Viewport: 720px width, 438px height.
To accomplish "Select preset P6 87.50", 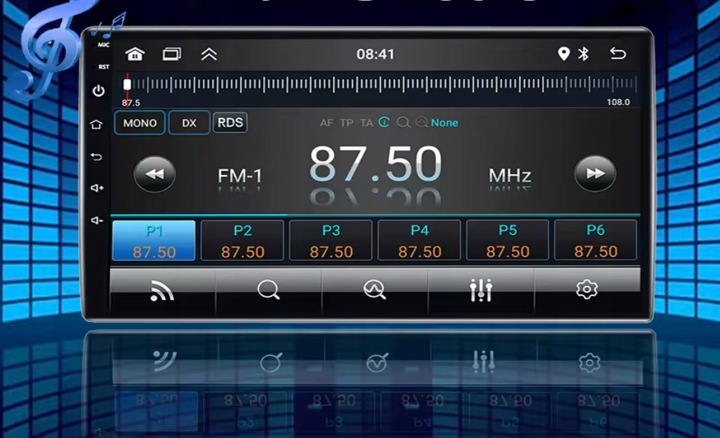I will pos(596,241).
